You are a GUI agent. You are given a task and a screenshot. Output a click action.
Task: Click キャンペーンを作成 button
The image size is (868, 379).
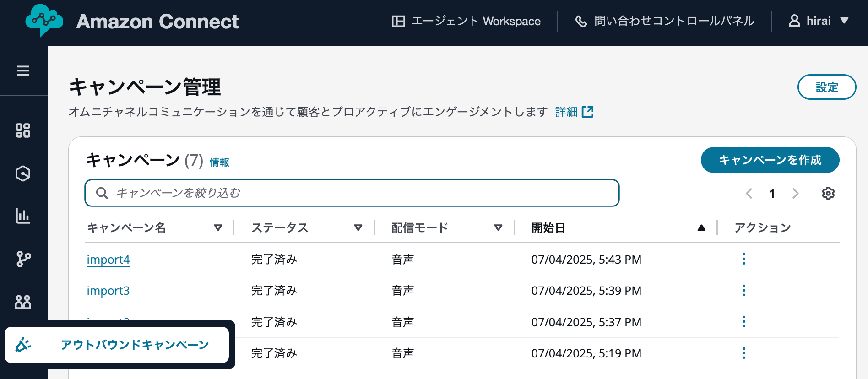click(770, 160)
